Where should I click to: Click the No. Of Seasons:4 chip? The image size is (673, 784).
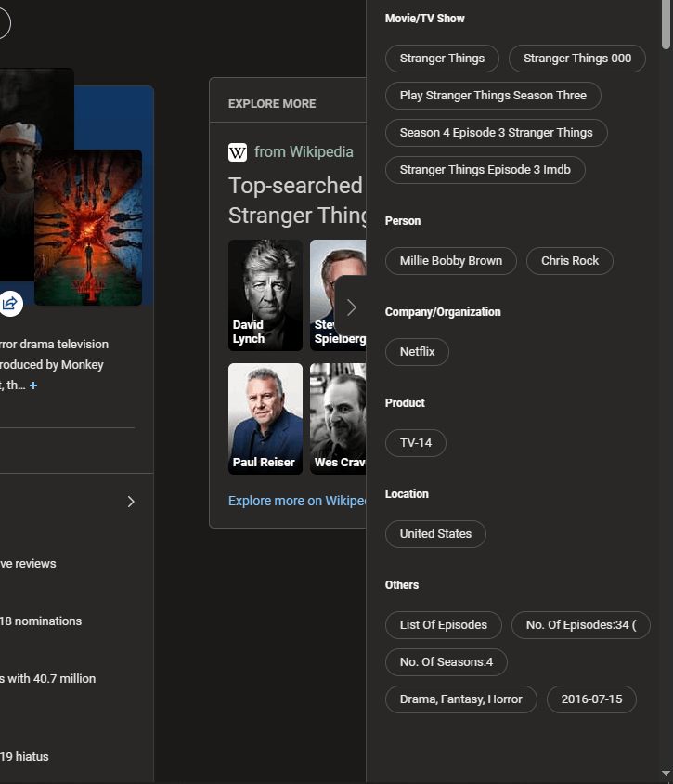447,662
